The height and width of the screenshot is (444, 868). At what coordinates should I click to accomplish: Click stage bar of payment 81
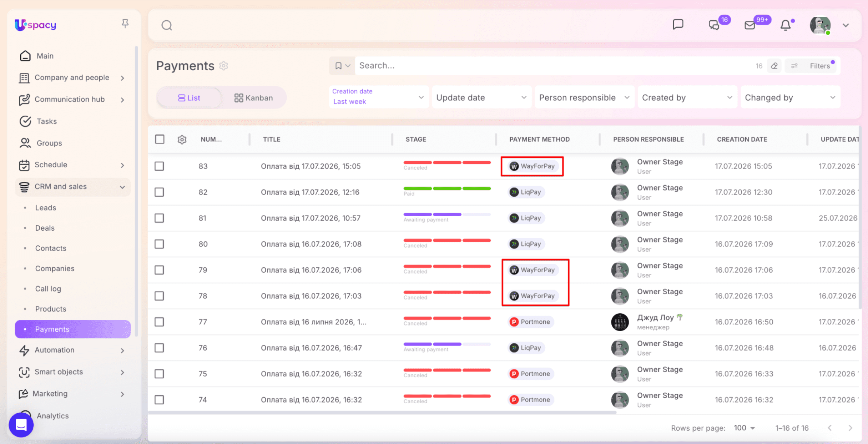[x=447, y=215]
